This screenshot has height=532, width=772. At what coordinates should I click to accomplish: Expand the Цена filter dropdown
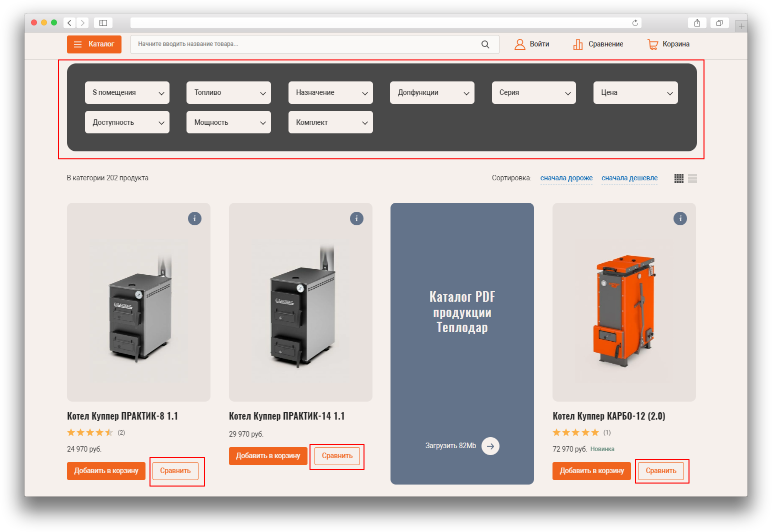pos(635,93)
